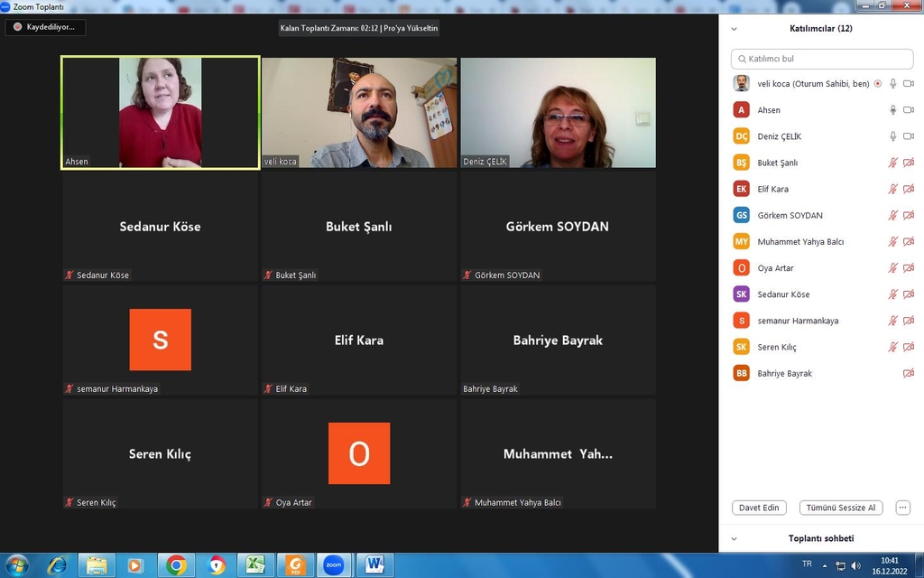Screen dimensions: 924x578
Task: Select Görkem SOYDAN in the participant list
Action: 790,215
